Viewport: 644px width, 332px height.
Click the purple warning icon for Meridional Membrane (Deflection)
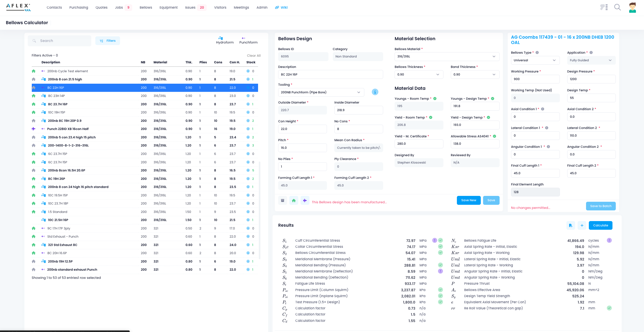tap(440, 271)
